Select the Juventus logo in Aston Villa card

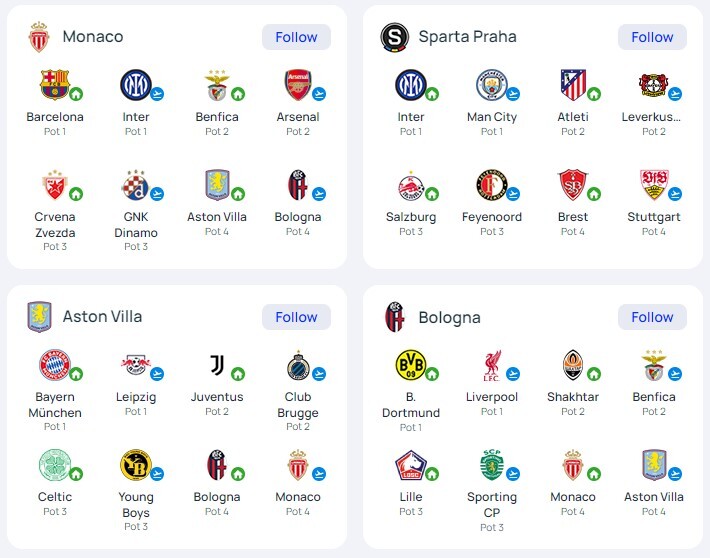(217, 365)
